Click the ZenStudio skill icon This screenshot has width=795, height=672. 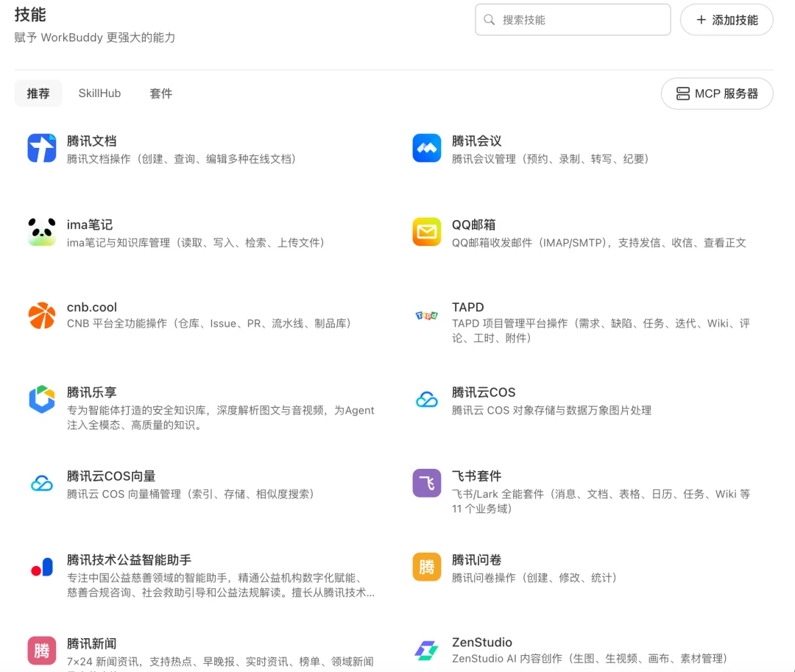click(x=426, y=649)
